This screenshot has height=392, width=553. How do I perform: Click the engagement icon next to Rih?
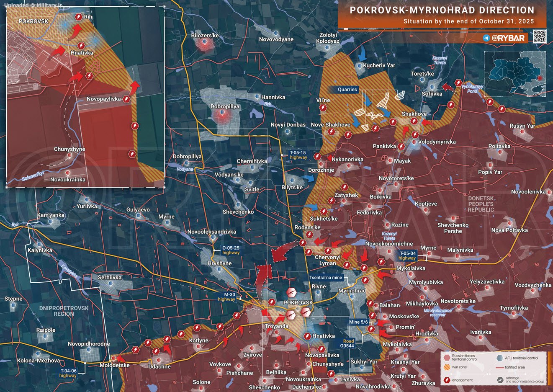pyautogui.click(x=78, y=17)
